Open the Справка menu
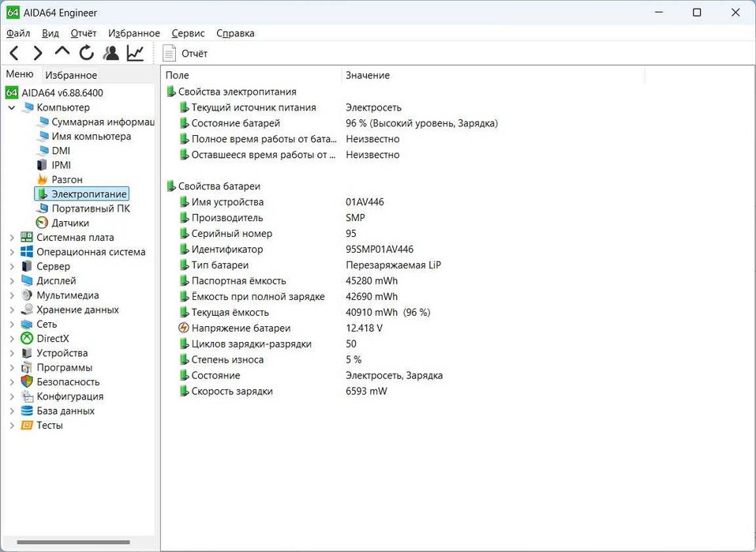This screenshot has width=756, height=552. click(235, 33)
